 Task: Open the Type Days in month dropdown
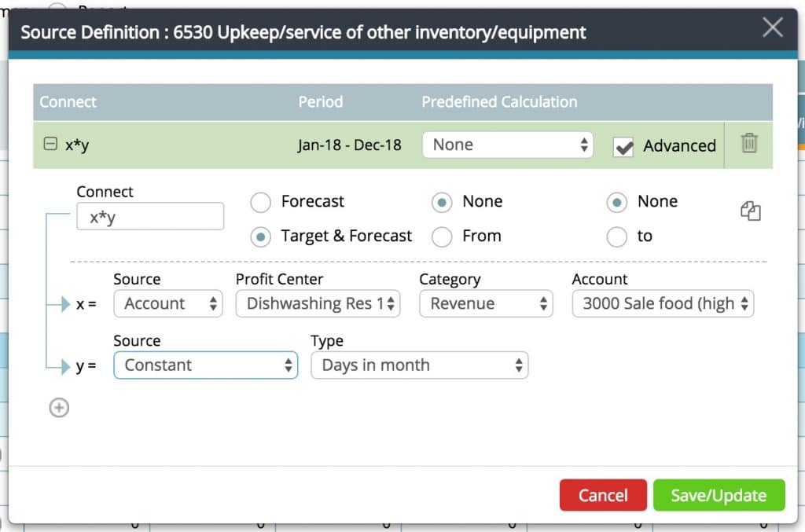420,365
